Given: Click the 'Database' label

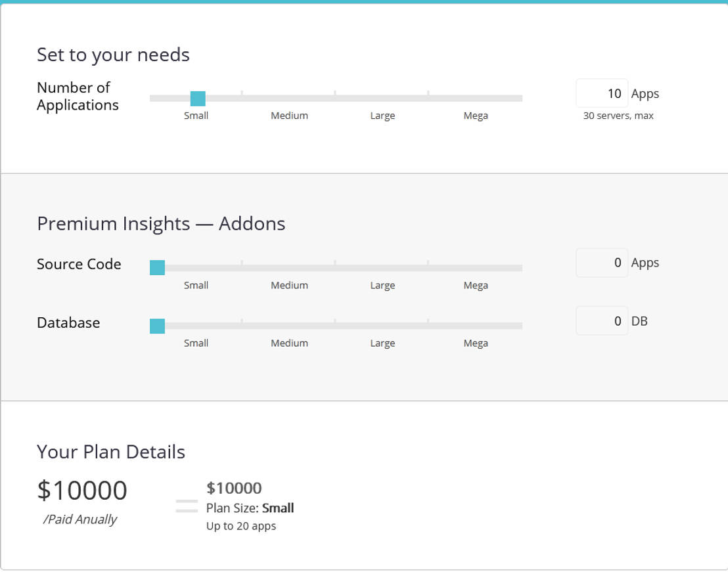Looking at the screenshot, I should point(68,322).
